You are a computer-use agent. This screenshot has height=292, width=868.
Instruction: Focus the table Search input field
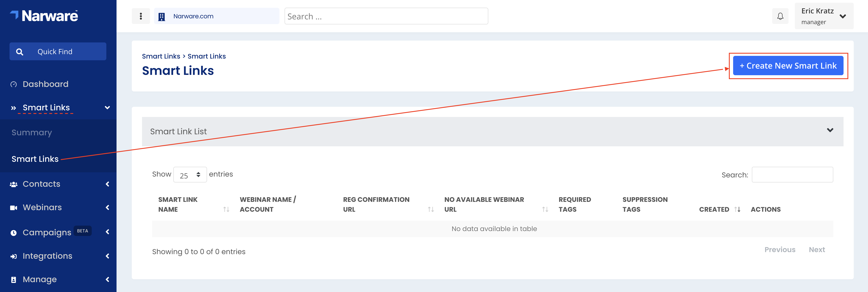(x=793, y=175)
